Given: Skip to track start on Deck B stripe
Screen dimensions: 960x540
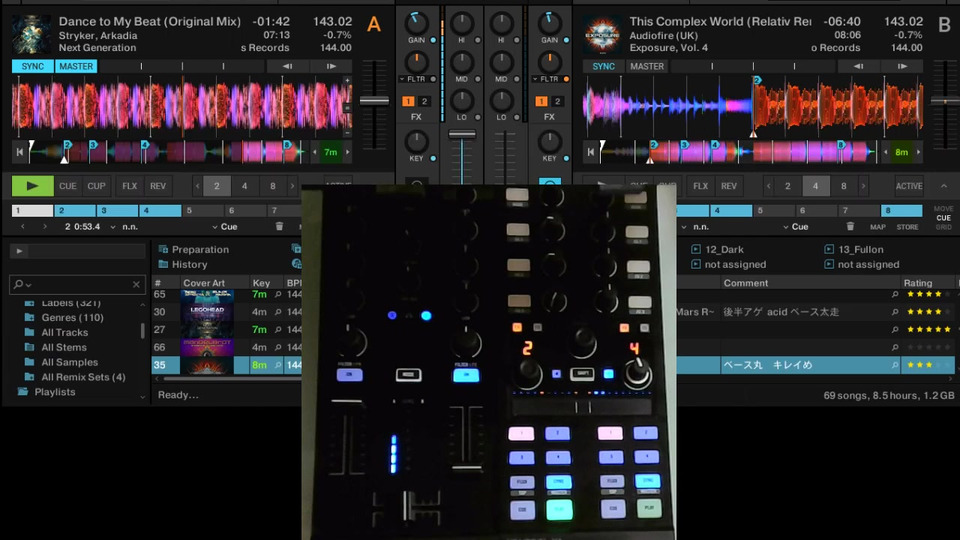Looking at the screenshot, I should pyautogui.click(x=591, y=152).
